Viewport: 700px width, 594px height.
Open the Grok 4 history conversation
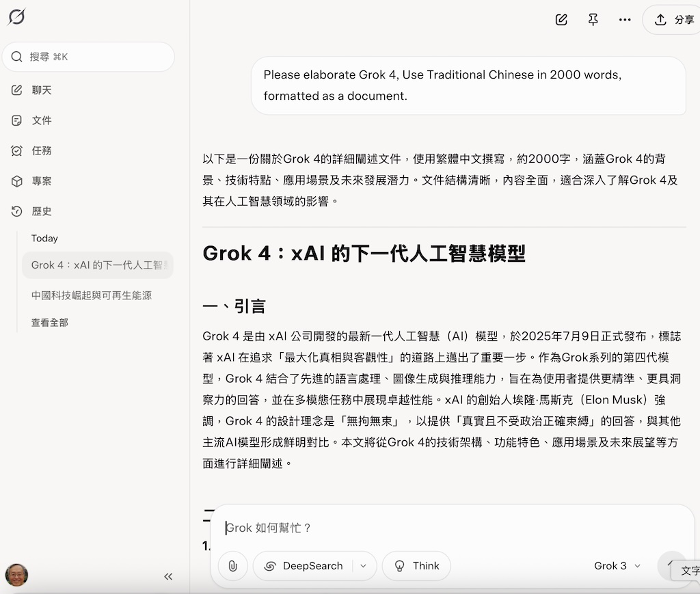(x=98, y=265)
